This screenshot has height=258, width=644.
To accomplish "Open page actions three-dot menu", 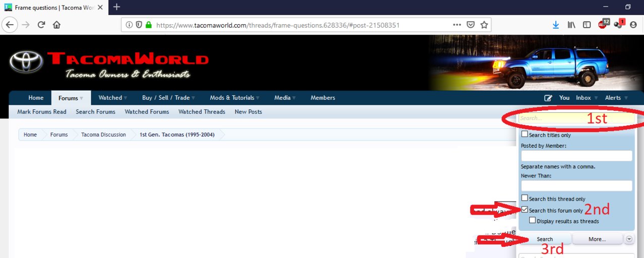I will [457, 25].
